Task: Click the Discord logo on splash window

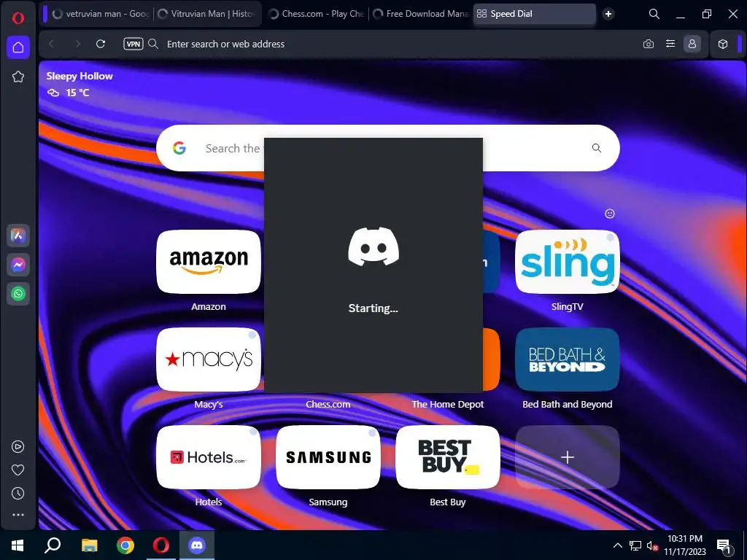Action: pos(373,246)
